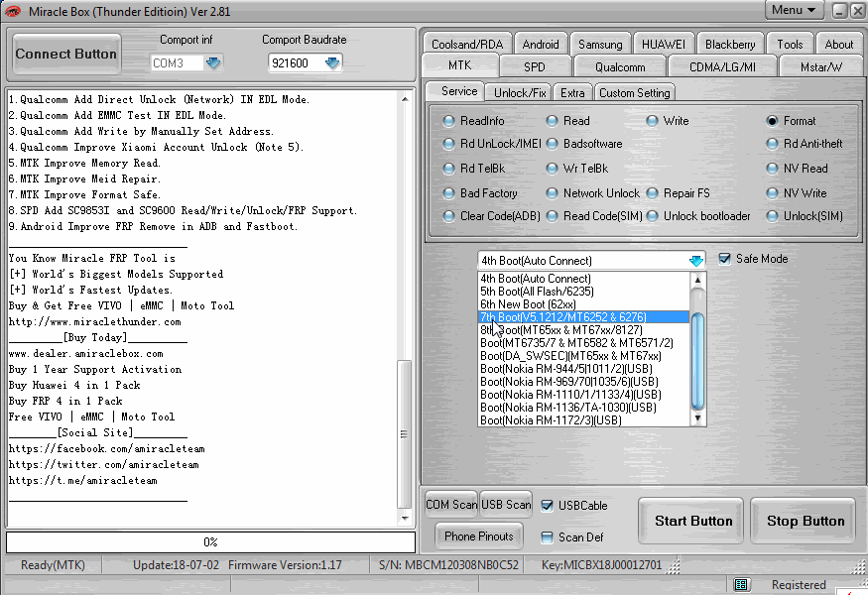868x595 pixels.
Task: Click the boot list scroll-down arrow
Action: point(698,418)
